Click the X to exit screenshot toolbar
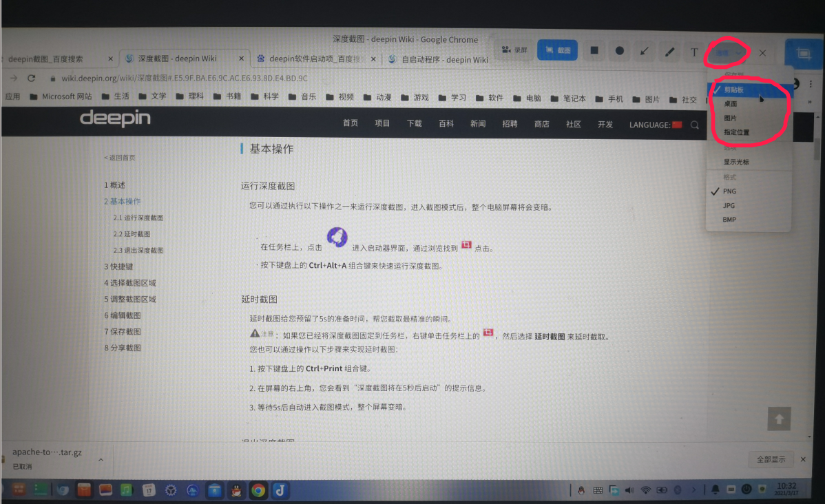825x504 pixels. 762,52
